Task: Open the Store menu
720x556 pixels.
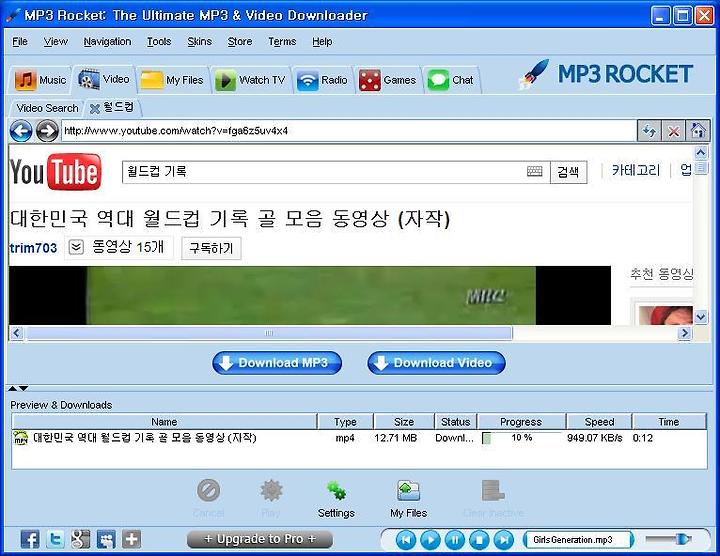Action: [x=240, y=42]
